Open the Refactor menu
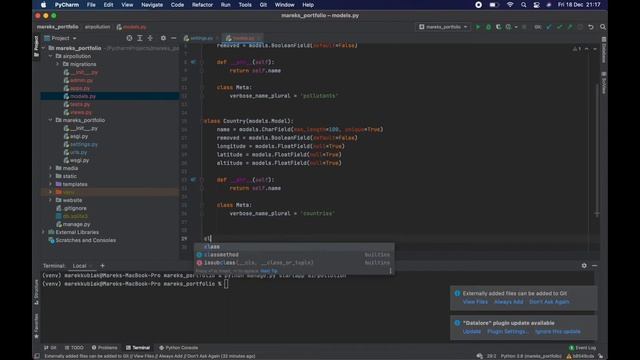The width and height of the screenshot is (640, 360). click(x=202, y=5)
